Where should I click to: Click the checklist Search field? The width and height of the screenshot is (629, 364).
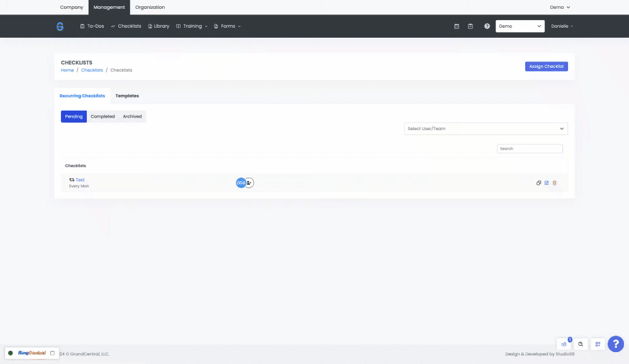530,149
